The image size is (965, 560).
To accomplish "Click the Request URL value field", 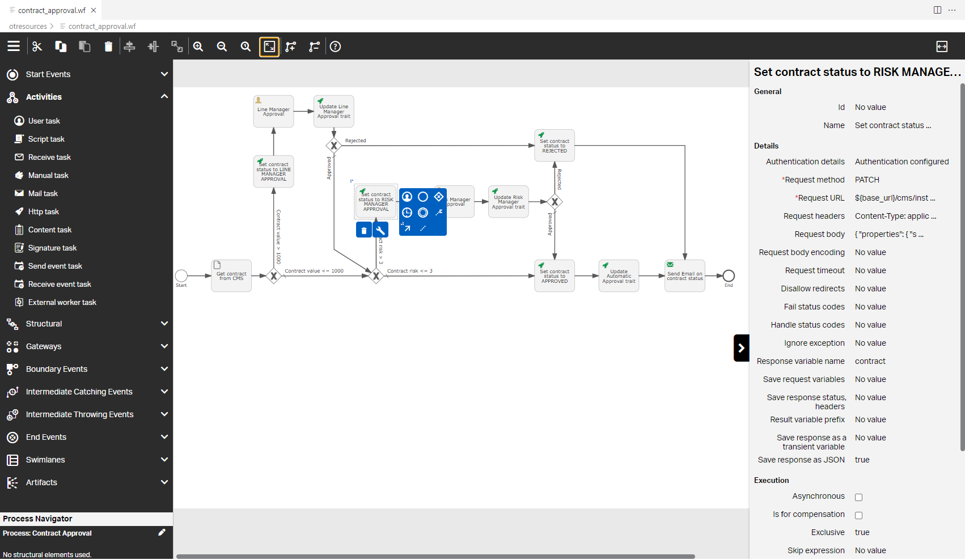I will point(895,198).
